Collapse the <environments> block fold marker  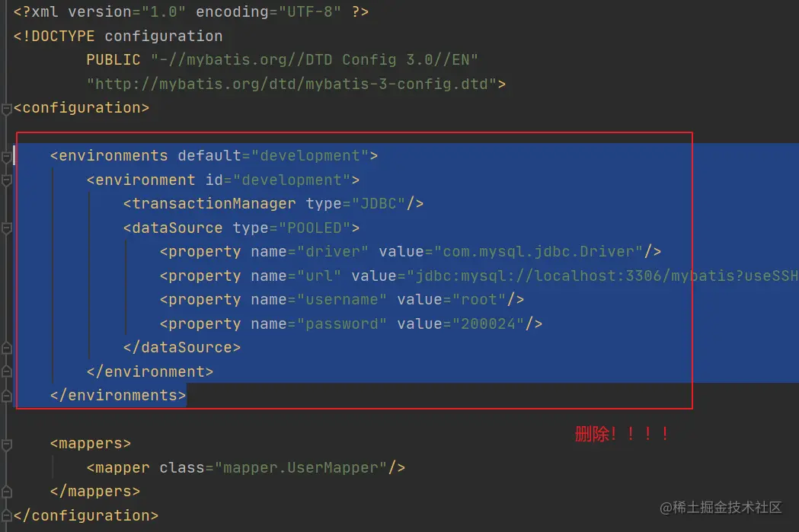(7, 157)
